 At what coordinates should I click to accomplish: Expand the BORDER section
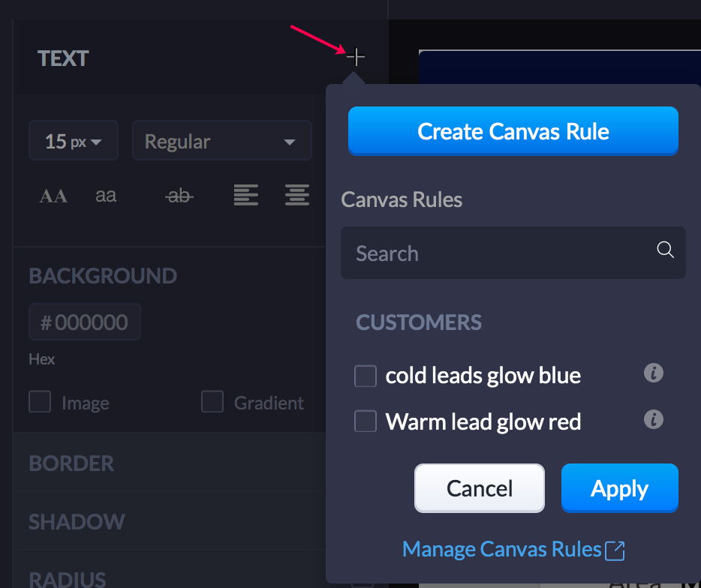coord(71,463)
